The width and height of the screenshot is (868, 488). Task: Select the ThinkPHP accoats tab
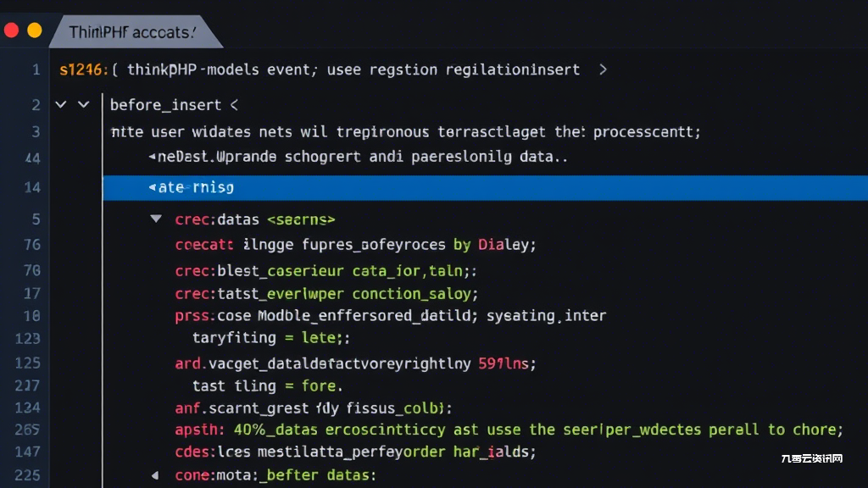[x=133, y=32]
